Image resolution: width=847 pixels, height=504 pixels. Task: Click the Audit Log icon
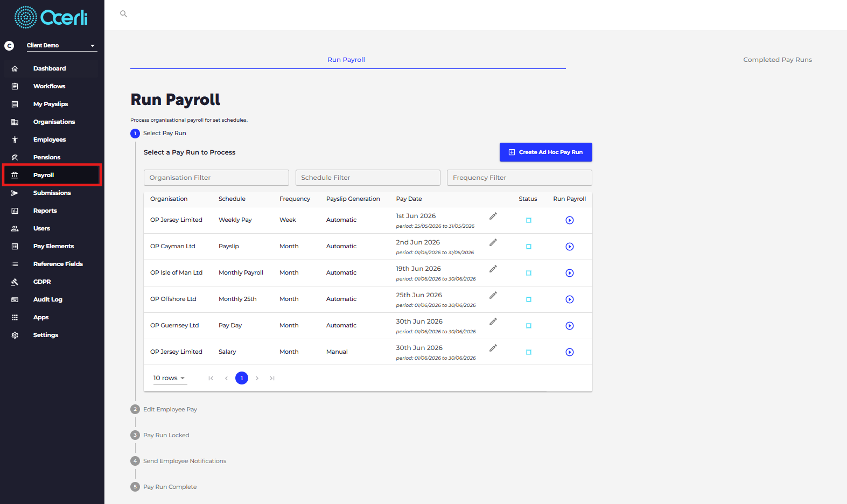(x=15, y=299)
